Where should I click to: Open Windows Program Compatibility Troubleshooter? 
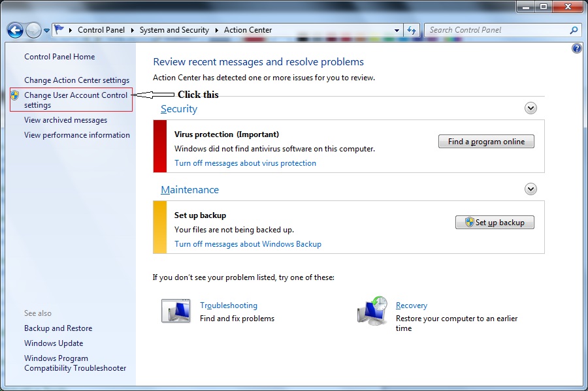coord(75,363)
